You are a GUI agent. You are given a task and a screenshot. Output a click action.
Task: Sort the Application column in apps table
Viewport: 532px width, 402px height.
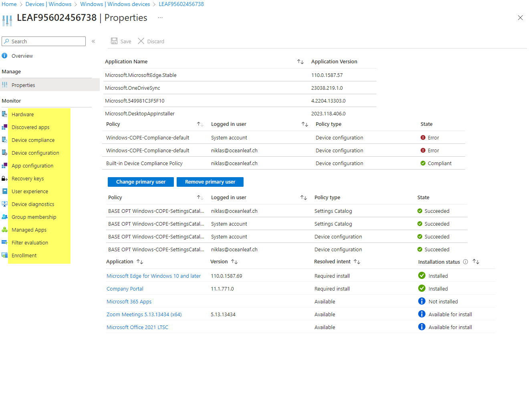click(140, 262)
